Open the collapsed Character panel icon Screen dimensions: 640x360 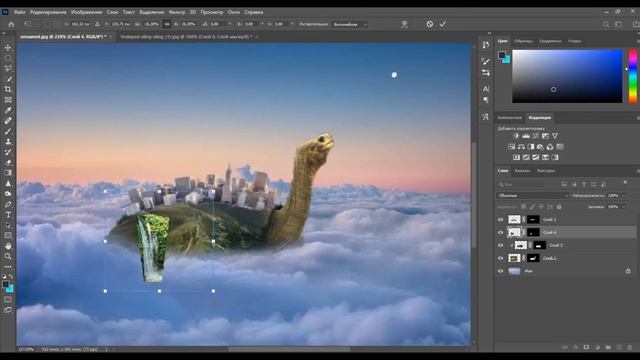(485, 89)
